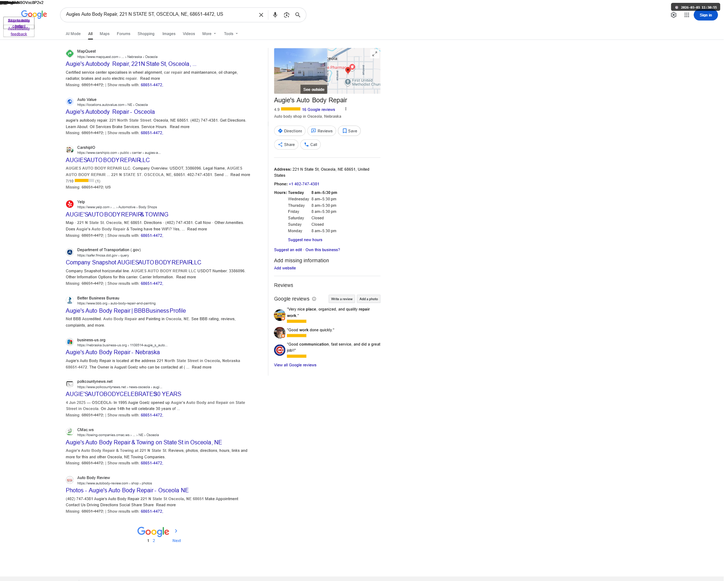The width and height of the screenshot is (728, 581).
Task: Click Suggest new hours link
Action: pyautogui.click(x=305, y=240)
